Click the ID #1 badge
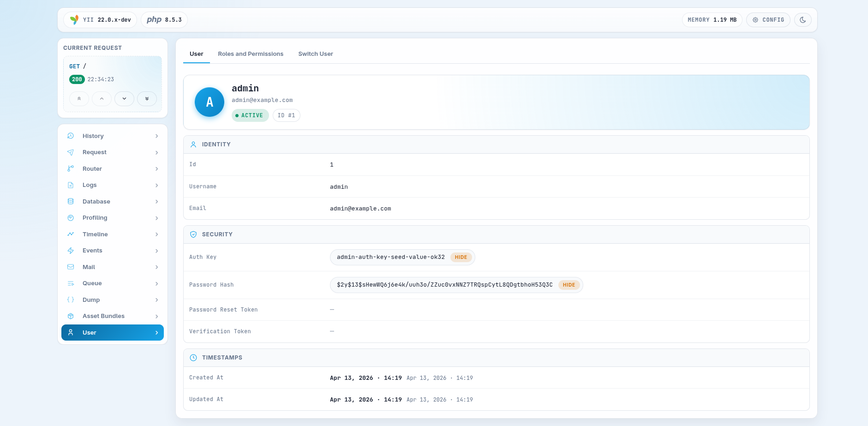 tap(286, 115)
